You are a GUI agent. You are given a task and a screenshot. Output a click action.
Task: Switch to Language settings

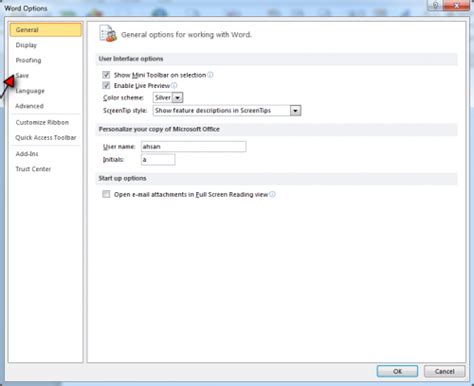coord(30,91)
